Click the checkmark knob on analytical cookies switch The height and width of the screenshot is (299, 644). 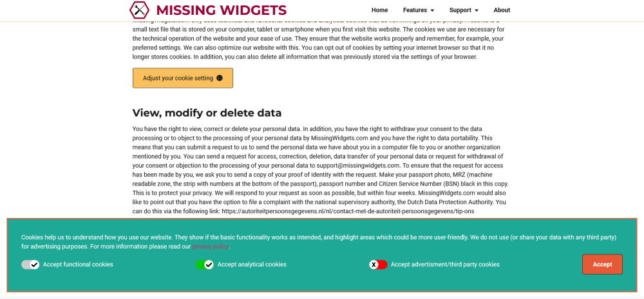pyautogui.click(x=209, y=264)
